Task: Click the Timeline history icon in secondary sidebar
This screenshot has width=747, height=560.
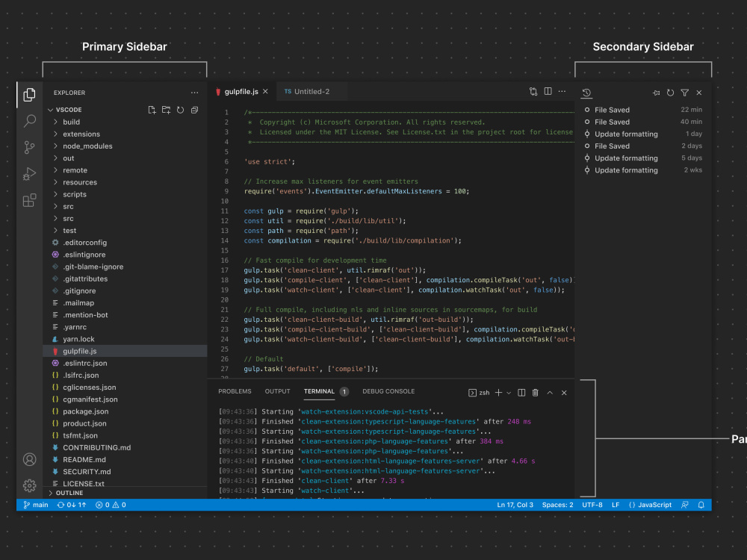Action: pos(586,93)
